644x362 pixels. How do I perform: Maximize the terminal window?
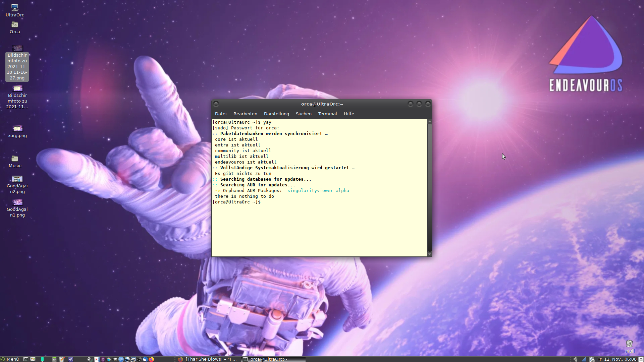click(419, 104)
